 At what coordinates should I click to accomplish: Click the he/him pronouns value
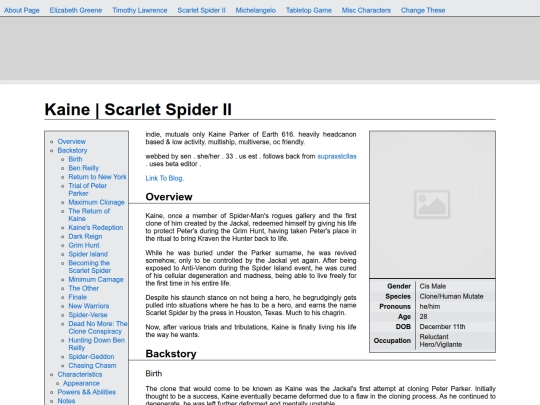click(429, 307)
